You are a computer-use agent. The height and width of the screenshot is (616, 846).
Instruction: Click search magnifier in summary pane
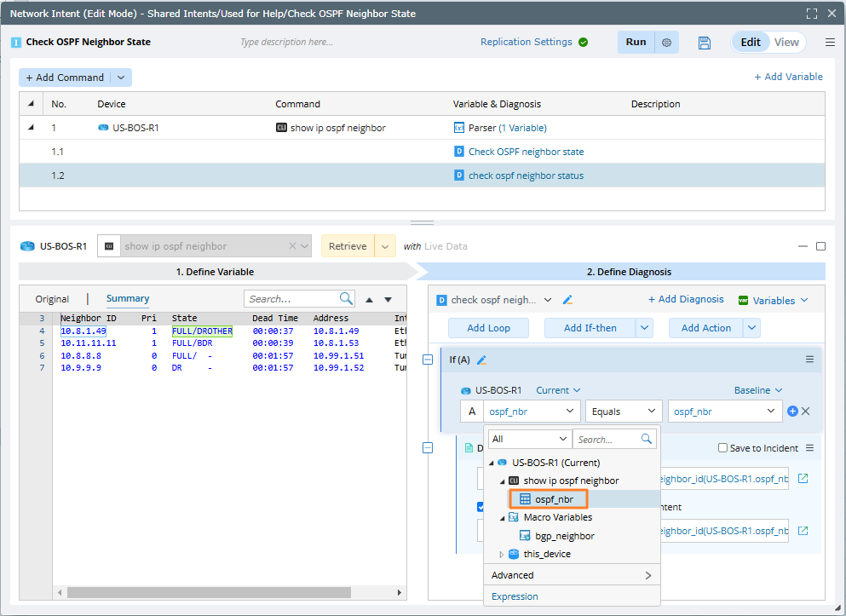346,299
